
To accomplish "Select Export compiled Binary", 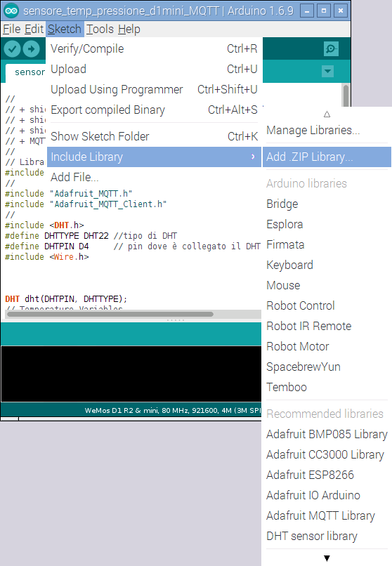I will point(154,110).
